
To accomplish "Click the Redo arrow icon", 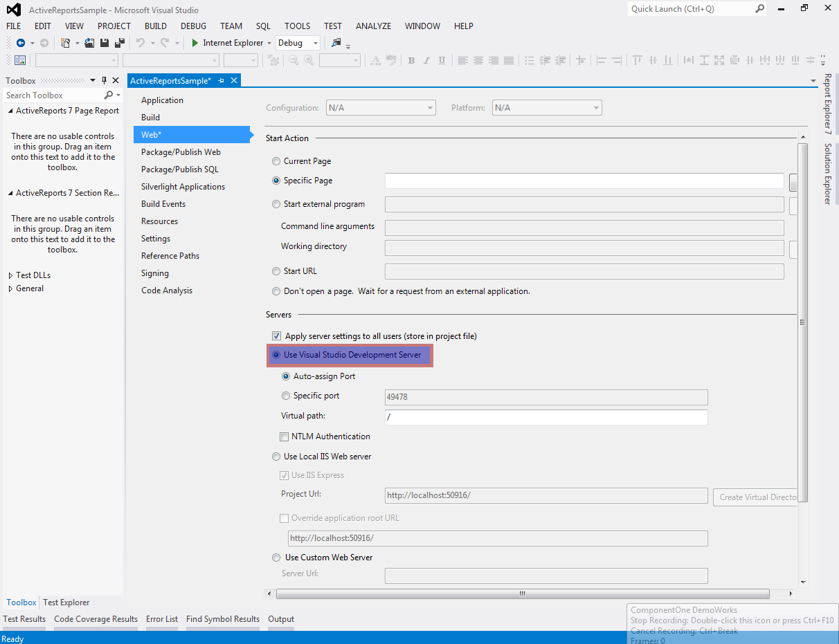I will pyautogui.click(x=165, y=43).
